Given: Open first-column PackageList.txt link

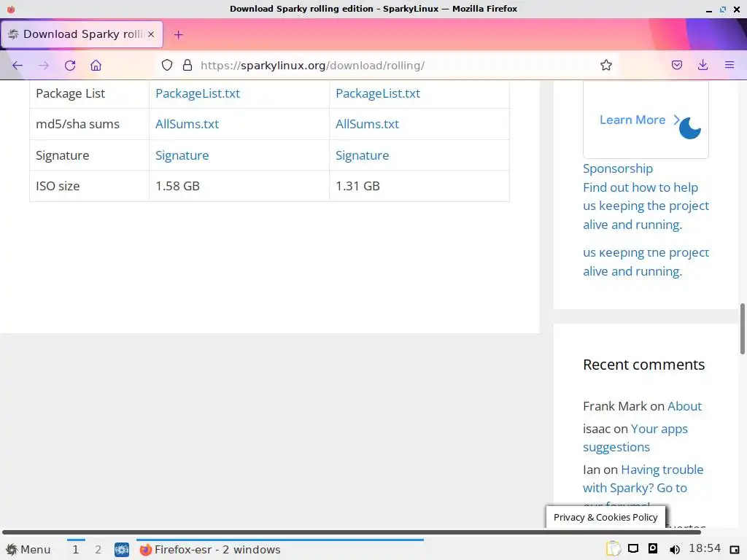Looking at the screenshot, I should click(x=198, y=93).
